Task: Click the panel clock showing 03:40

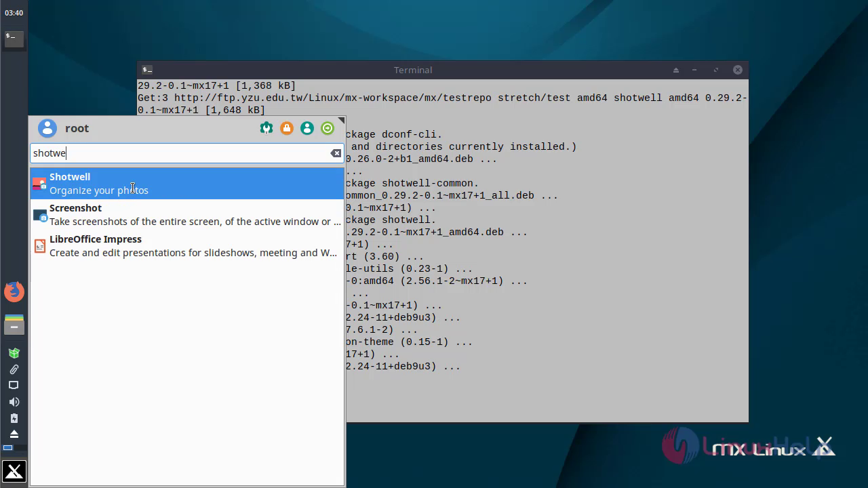Action: click(x=14, y=13)
